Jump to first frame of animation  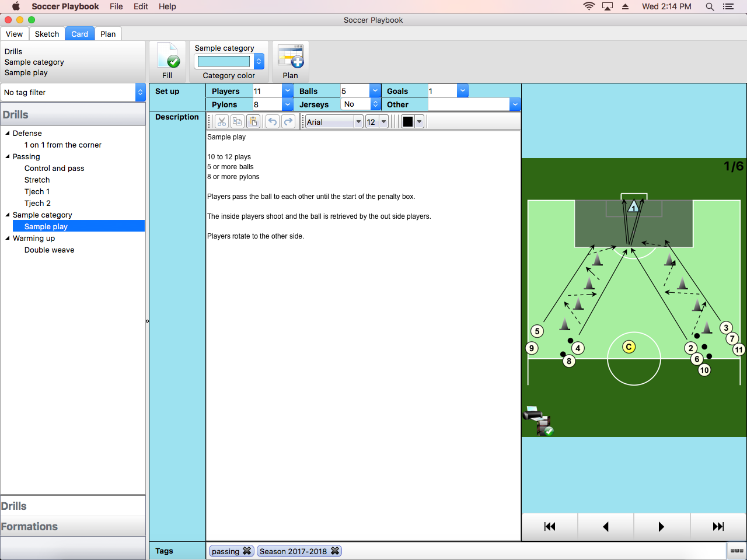tap(550, 527)
